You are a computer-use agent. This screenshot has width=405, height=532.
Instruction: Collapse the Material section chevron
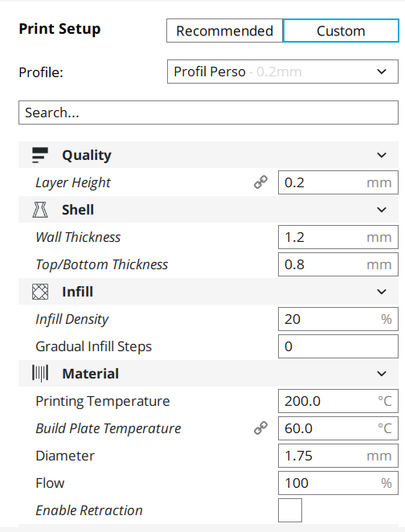point(382,374)
